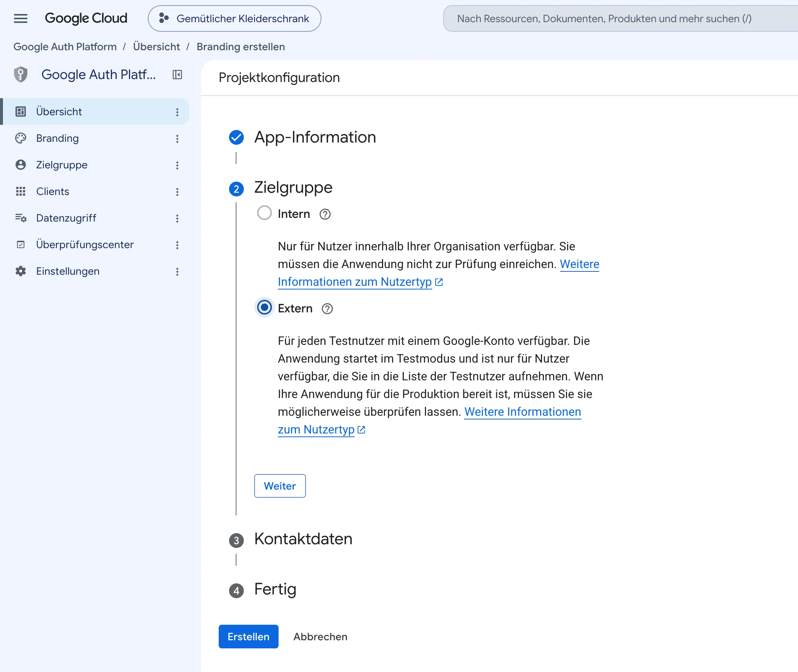Click the Zielgruppe step heading
Image resolution: width=798 pixels, height=672 pixels.
(293, 188)
